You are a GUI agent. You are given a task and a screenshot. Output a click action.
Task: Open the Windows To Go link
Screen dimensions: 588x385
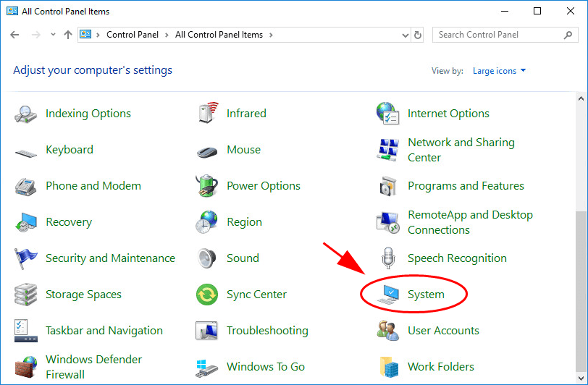266,367
